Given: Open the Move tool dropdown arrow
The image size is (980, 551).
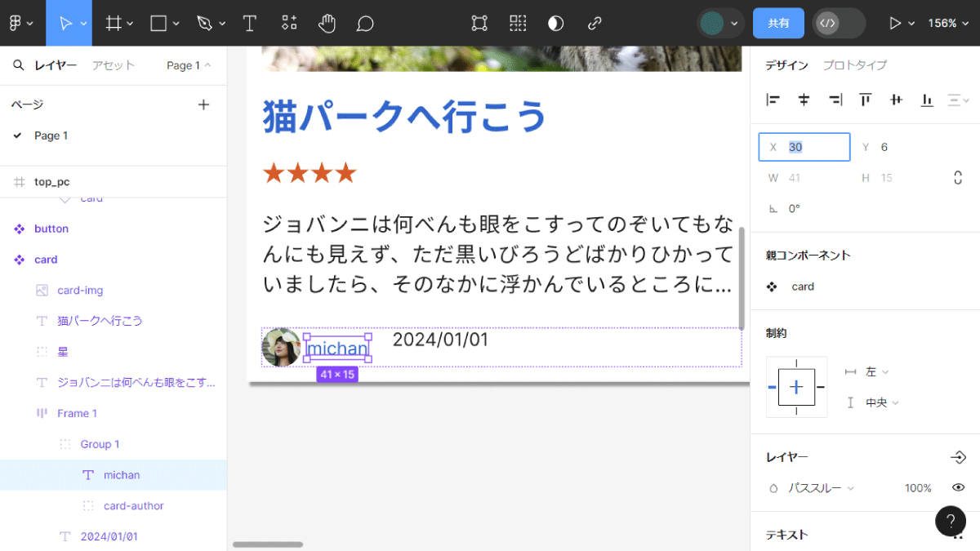Looking at the screenshot, I should (x=83, y=24).
